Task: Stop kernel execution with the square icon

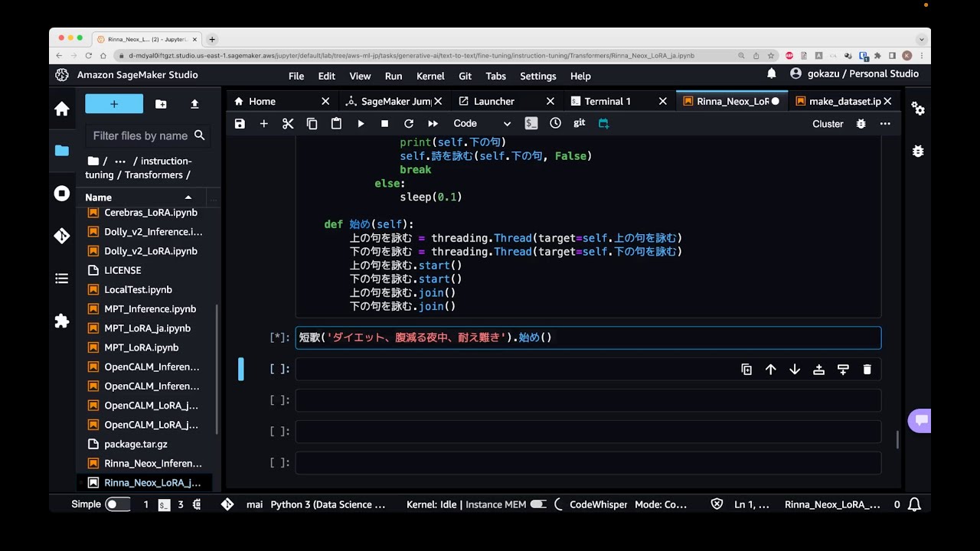Action: (384, 123)
